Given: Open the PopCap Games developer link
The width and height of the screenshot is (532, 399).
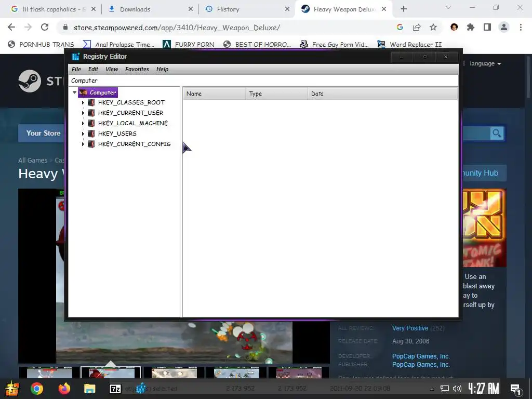Looking at the screenshot, I should [421, 356].
